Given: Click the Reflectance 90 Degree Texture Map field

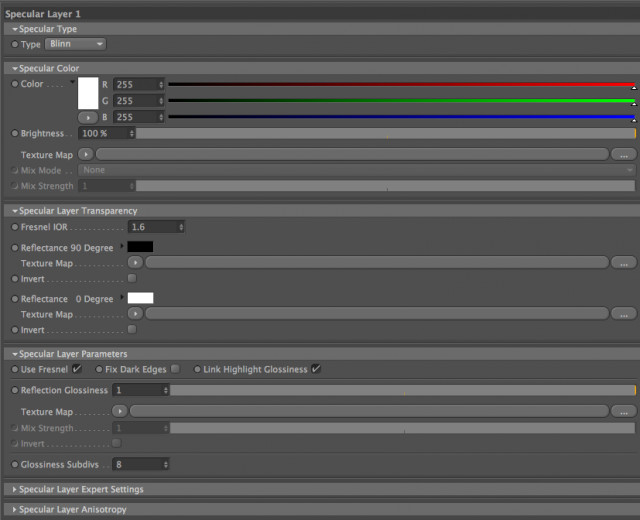Looking at the screenshot, I should pos(377,263).
